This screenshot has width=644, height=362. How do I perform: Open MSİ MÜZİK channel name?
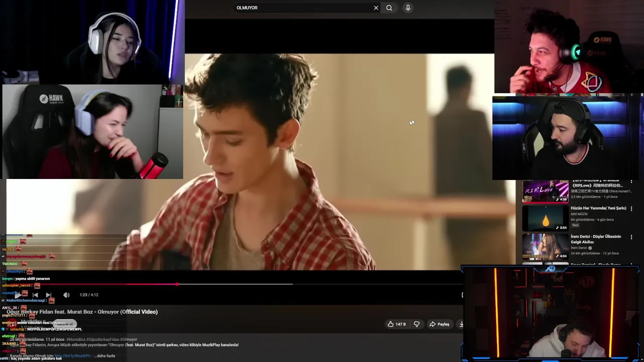pos(579,214)
